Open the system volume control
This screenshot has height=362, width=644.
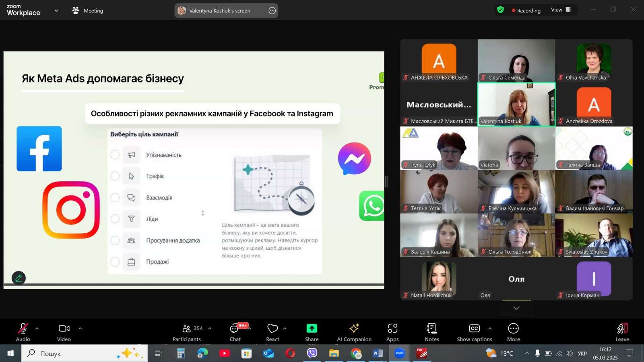pyautogui.click(x=569, y=354)
